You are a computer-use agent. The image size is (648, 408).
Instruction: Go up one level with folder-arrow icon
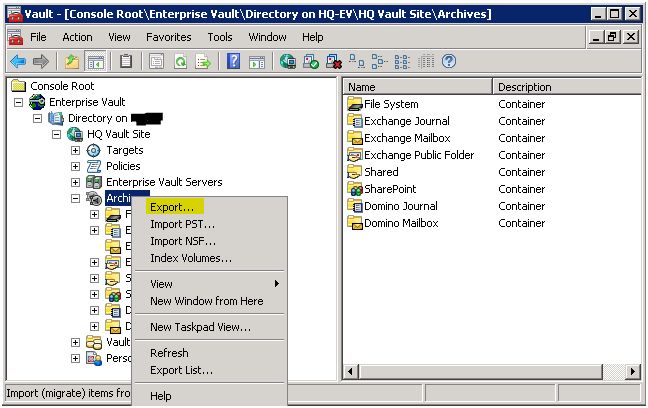(x=72, y=62)
